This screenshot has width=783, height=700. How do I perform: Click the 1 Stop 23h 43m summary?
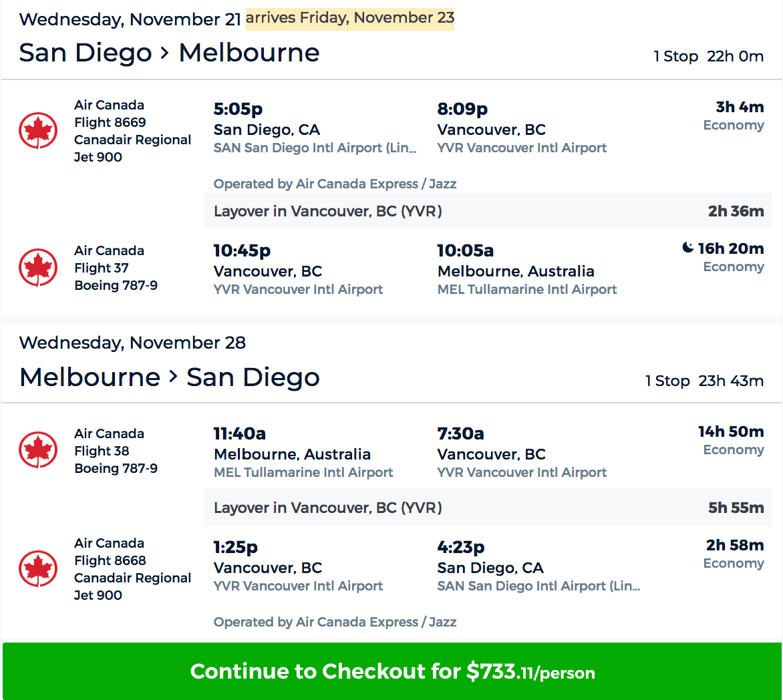[704, 381]
